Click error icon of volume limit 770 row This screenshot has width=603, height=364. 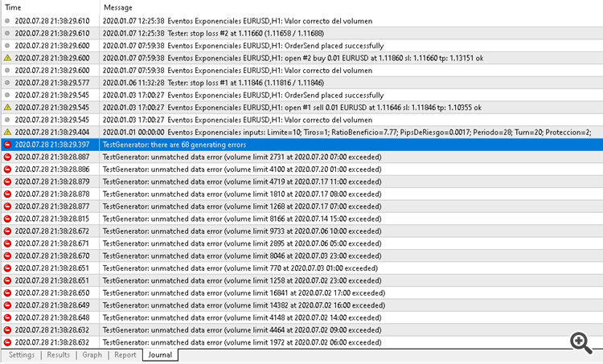coord(7,268)
